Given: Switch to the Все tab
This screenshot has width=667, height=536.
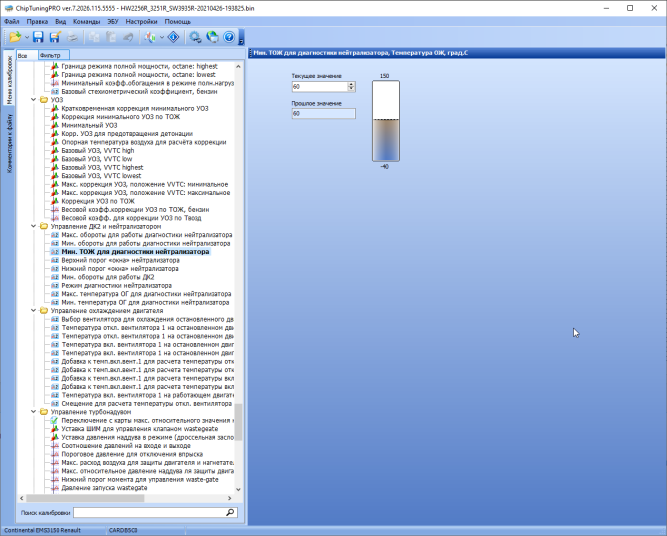Looking at the screenshot, I should [26, 55].
